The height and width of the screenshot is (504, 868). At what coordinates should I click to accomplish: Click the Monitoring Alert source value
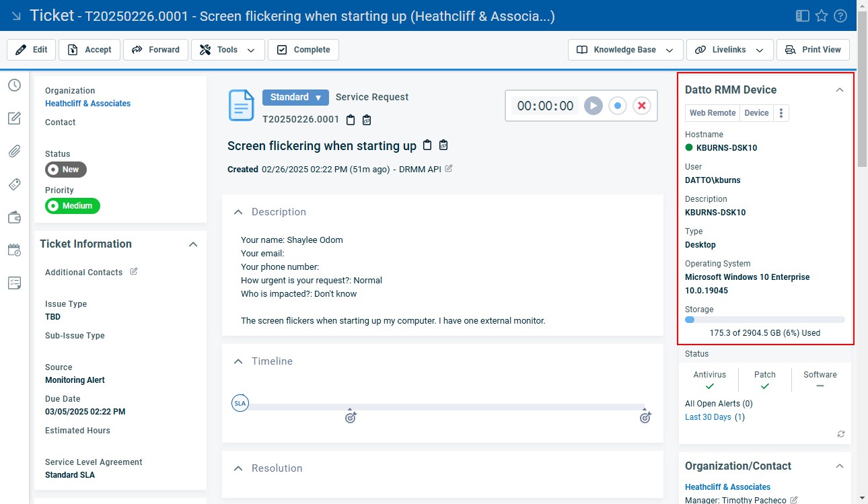pyautogui.click(x=75, y=380)
